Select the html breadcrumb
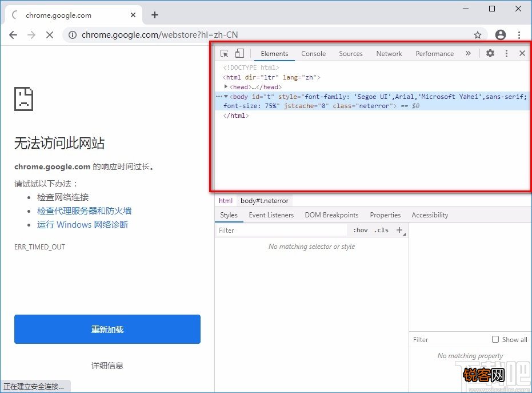This screenshot has width=532, height=393. pos(226,201)
